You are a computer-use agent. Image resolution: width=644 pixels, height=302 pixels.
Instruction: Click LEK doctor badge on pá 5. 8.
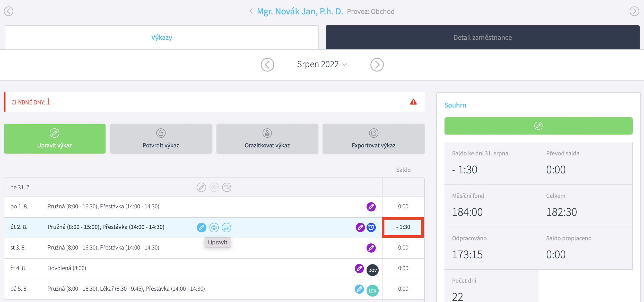click(372, 290)
